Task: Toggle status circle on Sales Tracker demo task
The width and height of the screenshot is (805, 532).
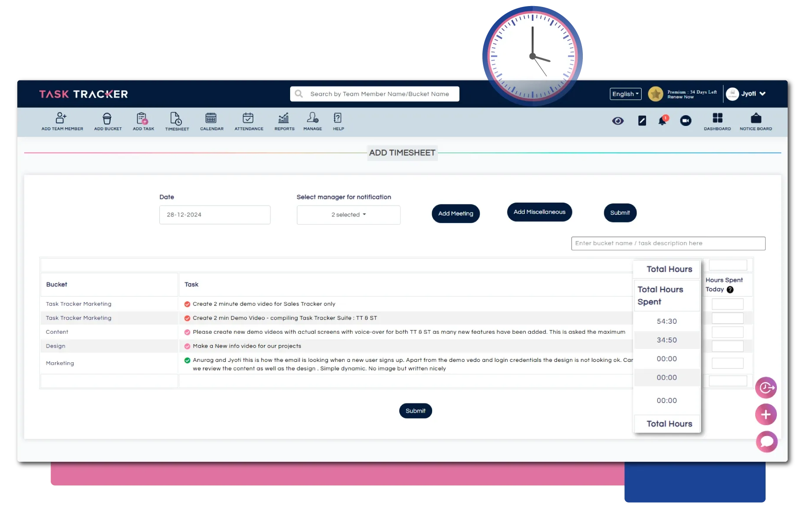Action: pos(187,304)
